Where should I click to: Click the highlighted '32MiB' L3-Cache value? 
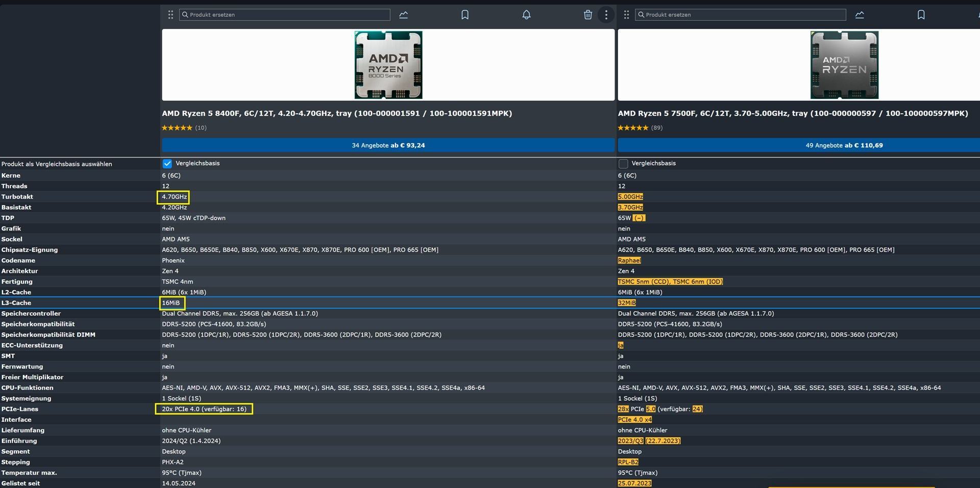click(627, 303)
